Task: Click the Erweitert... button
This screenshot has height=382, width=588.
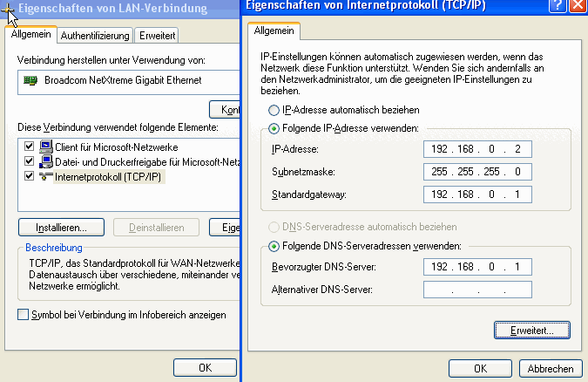Action: tap(531, 331)
